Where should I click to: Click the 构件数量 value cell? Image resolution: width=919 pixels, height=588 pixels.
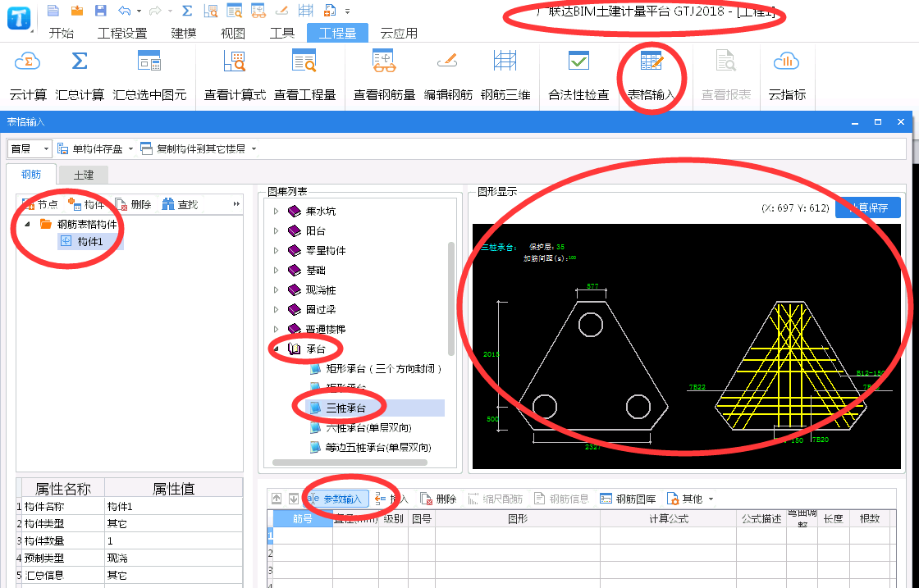coord(173,541)
